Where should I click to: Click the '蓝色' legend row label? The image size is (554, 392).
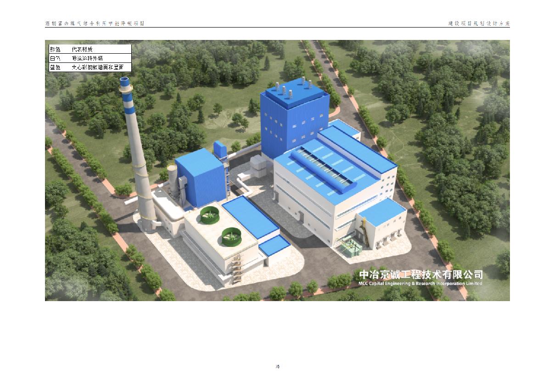click(x=55, y=67)
